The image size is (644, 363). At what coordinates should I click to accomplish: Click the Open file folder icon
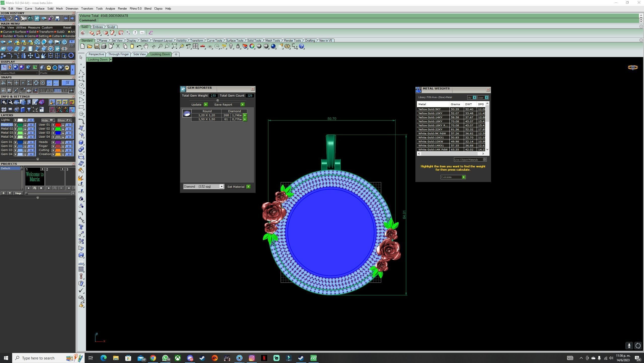pyautogui.click(x=89, y=46)
